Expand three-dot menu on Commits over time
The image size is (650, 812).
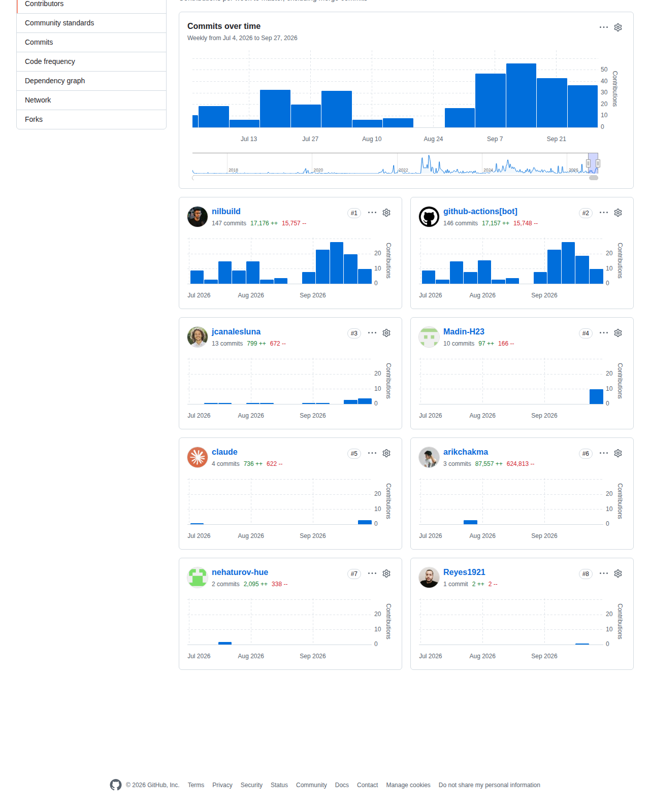(x=604, y=27)
